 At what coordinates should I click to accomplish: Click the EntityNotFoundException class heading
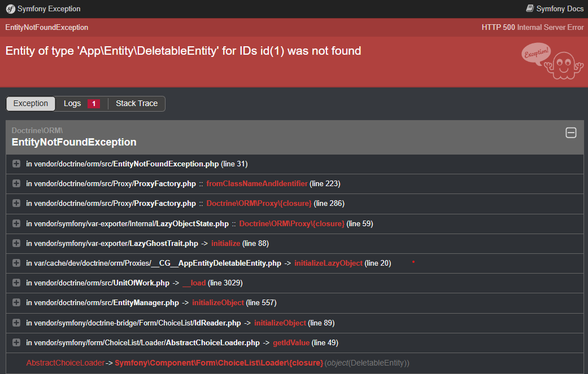(74, 142)
